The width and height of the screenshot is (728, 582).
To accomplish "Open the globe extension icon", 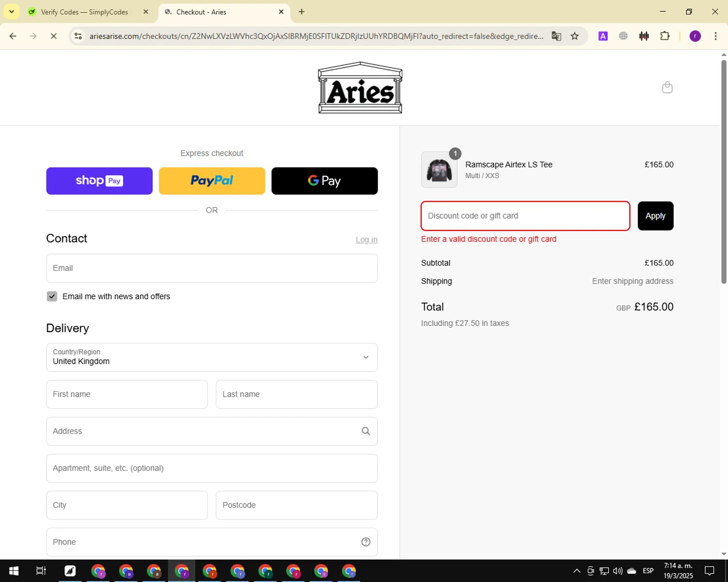I will point(623,36).
